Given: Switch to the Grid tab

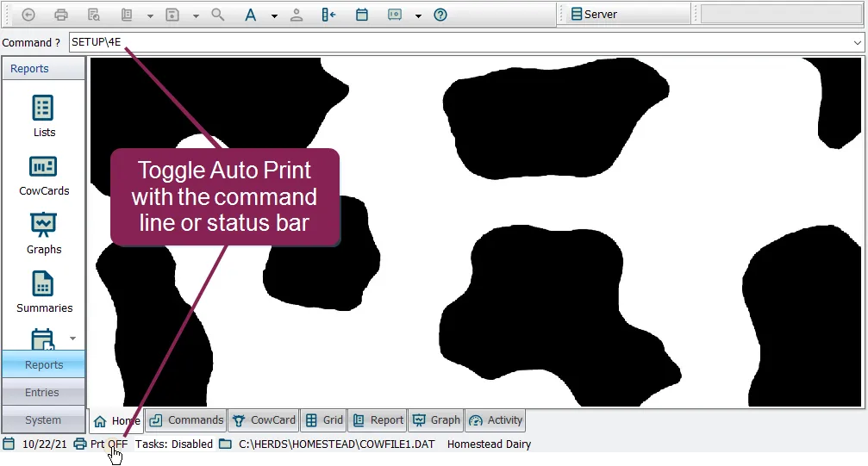Looking at the screenshot, I should pyautogui.click(x=324, y=420).
